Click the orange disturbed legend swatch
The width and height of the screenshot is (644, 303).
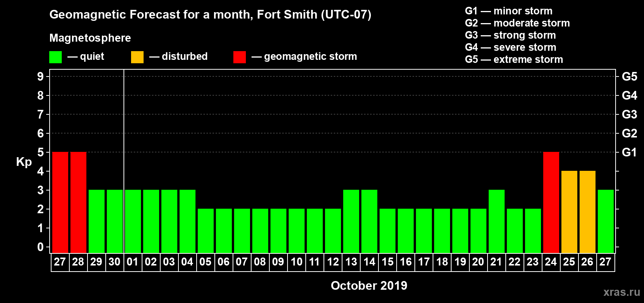[137, 57]
